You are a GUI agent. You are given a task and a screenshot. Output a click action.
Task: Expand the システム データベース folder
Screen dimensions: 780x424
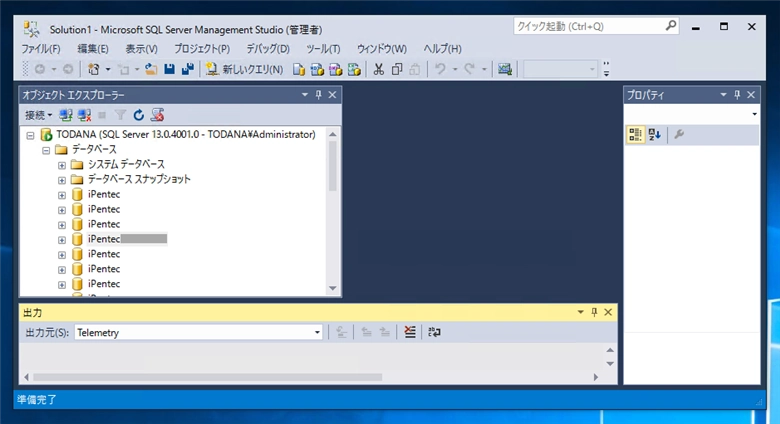point(61,165)
